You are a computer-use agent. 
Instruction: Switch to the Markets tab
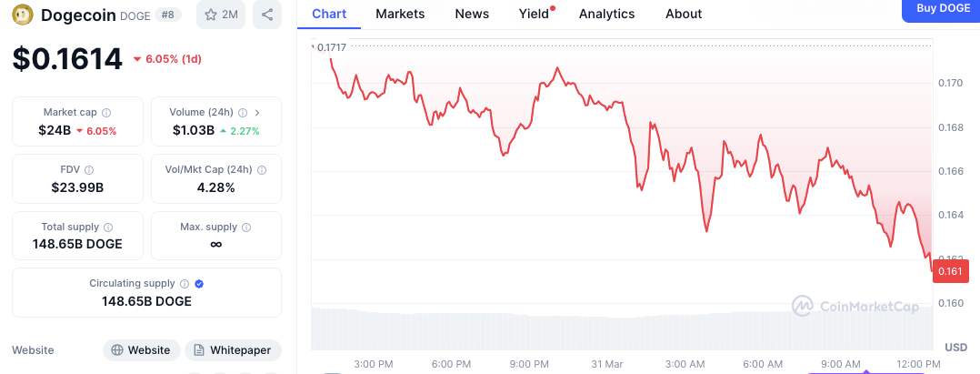coord(399,14)
